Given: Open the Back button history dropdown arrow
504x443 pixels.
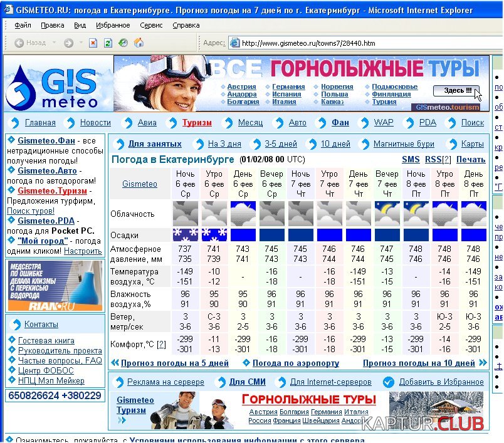Looking at the screenshot, I should click(54, 43).
